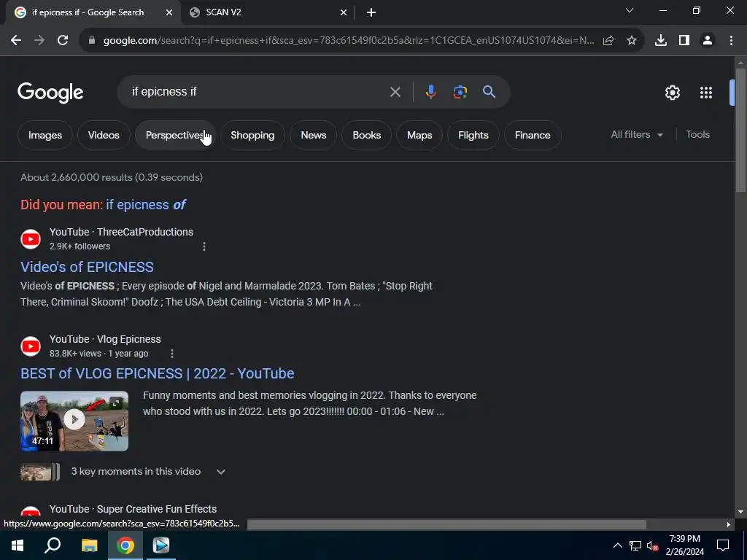Select the News filter
This screenshot has width=747, height=560.
coord(314,135)
